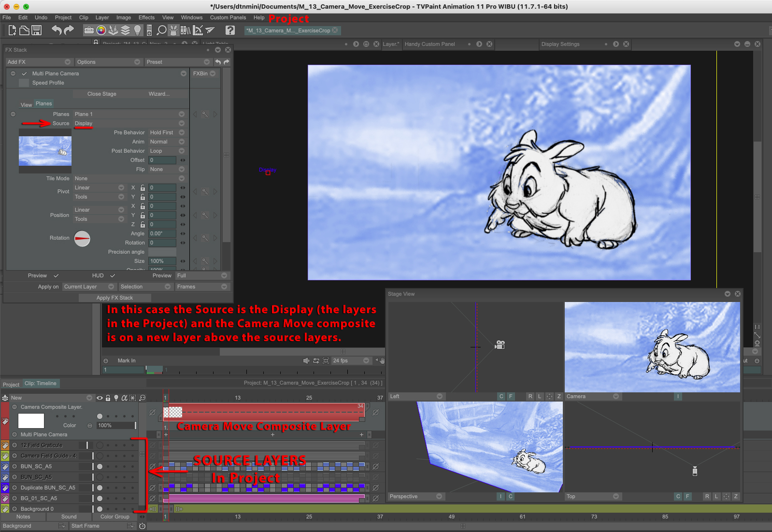This screenshot has height=532, width=772.
Task: Open the Windows menu
Action: [192, 17]
